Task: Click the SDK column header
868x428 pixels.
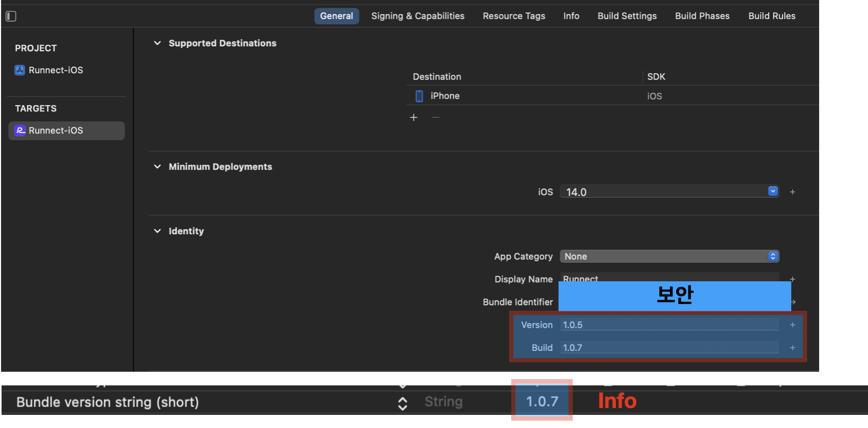Action: click(x=656, y=77)
